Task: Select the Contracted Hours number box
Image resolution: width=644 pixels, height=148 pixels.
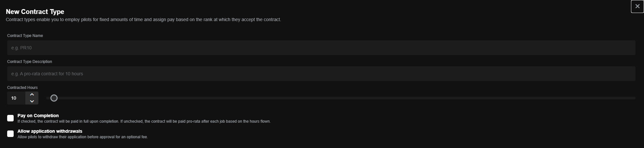Action: point(16,98)
